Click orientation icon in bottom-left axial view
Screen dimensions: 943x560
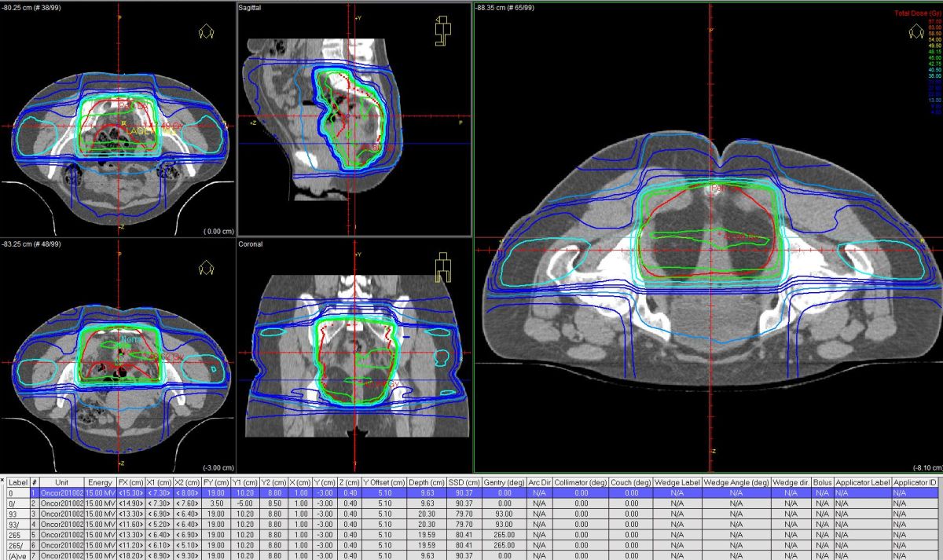pos(207,267)
